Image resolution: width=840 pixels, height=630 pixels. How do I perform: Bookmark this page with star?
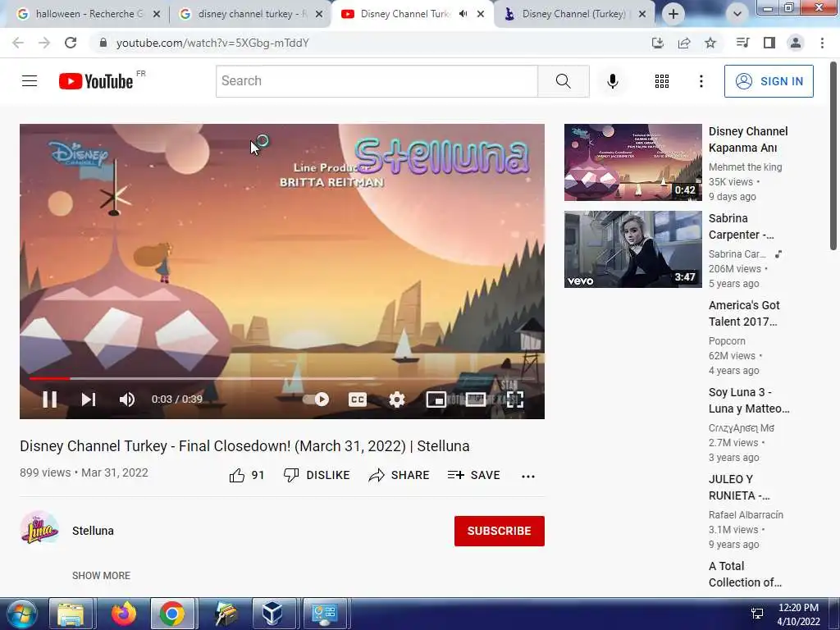pos(710,43)
